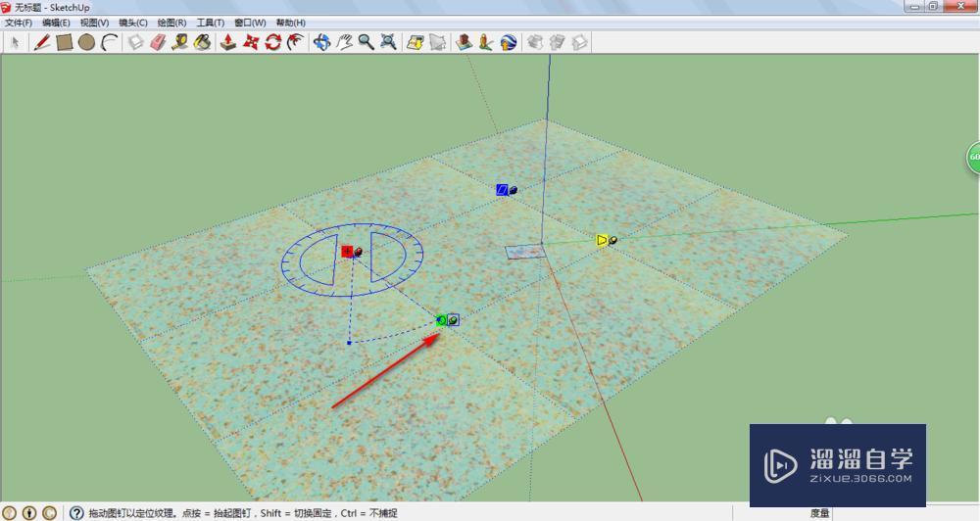This screenshot has height=521, width=980.
Task: Preview model in Google Earth
Action: [x=508, y=42]
